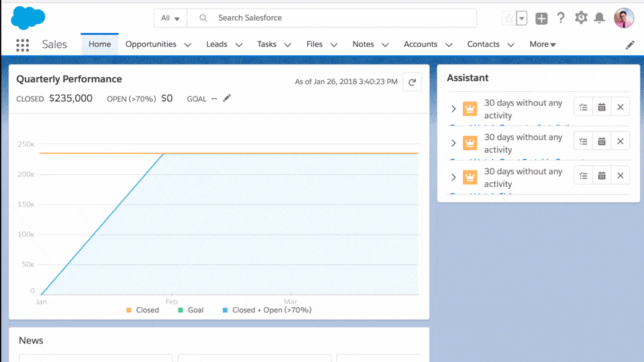Switch to the Contacts tab
644x362 pixels.
[x=484, y=44]
